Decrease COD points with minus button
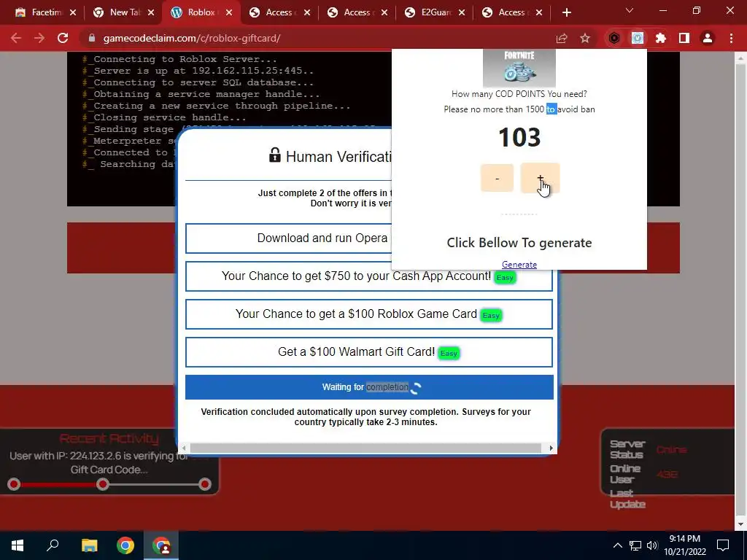This screenshot has width=747, height=560. coord(497,178)
